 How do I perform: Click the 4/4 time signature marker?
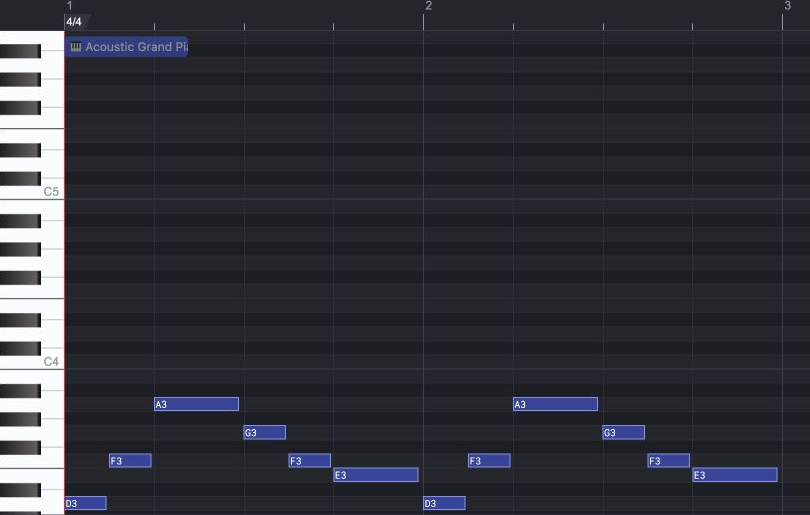click(74, 22)
